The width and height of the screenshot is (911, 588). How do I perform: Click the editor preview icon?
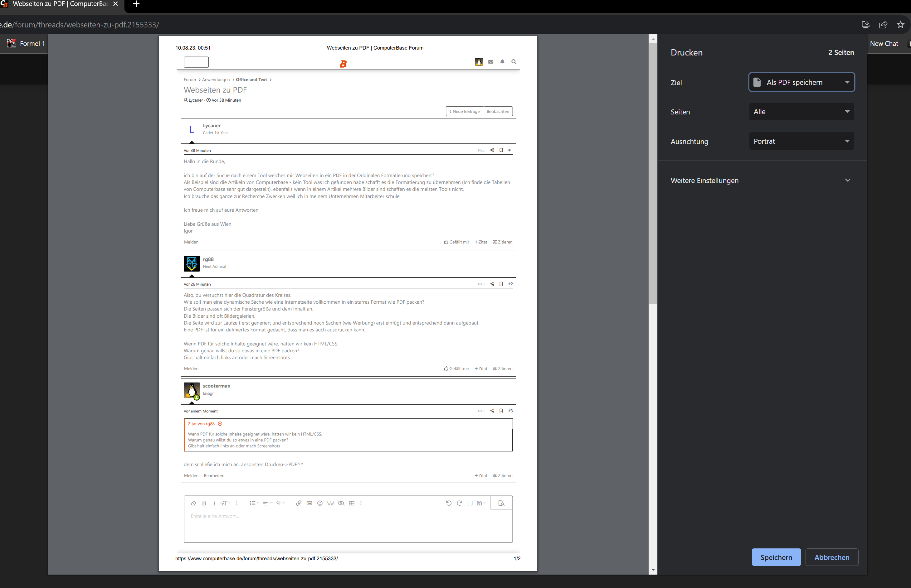[501, 503]
